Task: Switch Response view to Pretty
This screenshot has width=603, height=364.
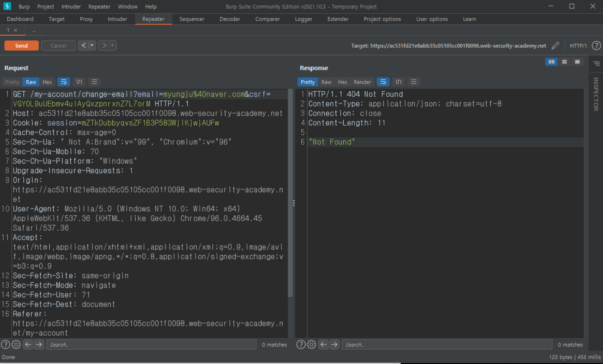Action: tap(307, 82)
